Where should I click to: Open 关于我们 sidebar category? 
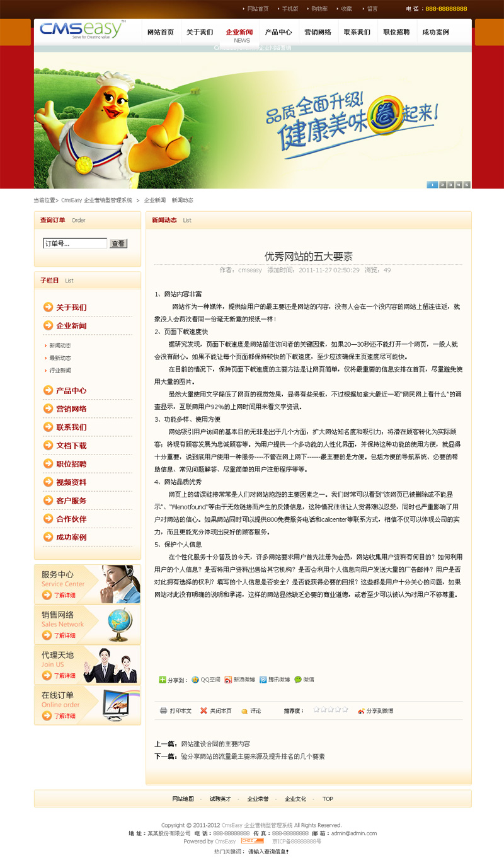coord(71,308)
